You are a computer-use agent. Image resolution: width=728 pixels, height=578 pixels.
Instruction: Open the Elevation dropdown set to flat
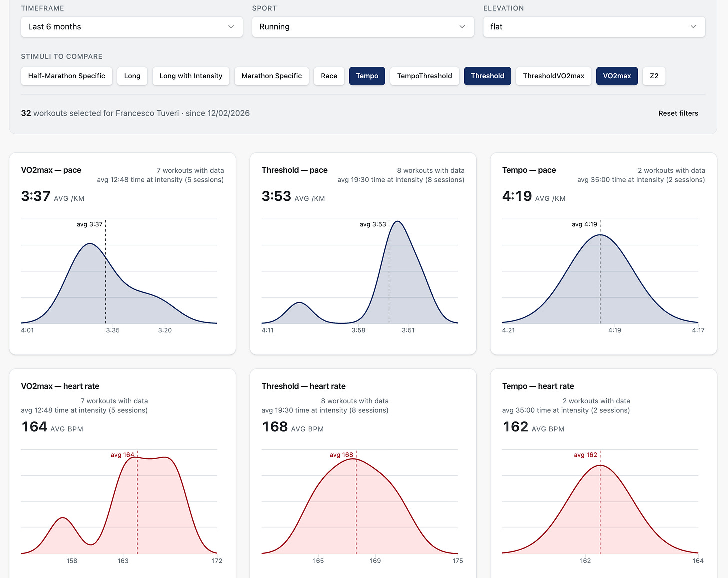tap(594, 27)
